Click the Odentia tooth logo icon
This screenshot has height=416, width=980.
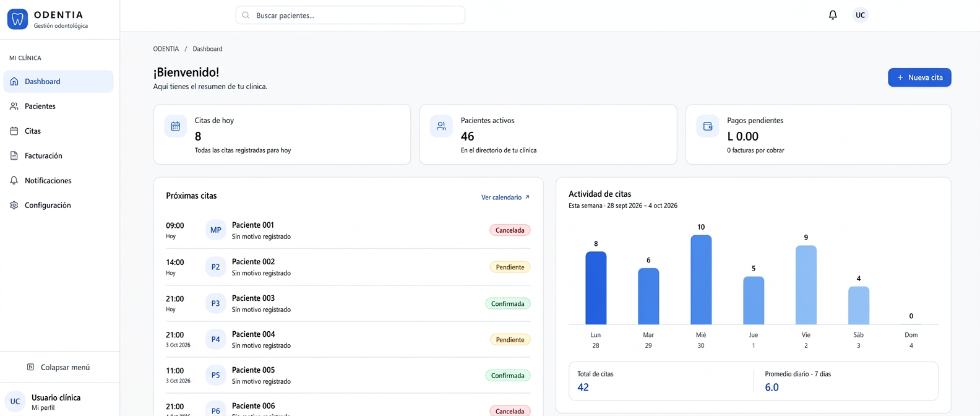(x=17, y=19)
